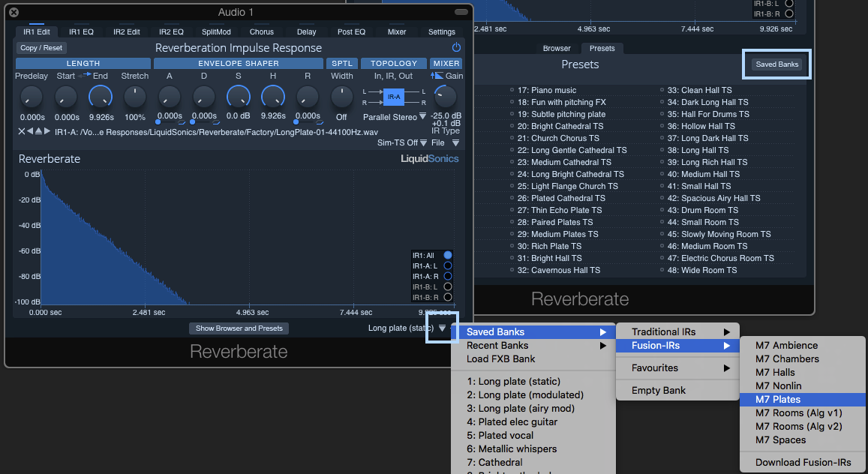Click the eject icon to load IR file
The width and height of the screenshot is (868, 474).
pyautogui.click(x=38, y=131)
